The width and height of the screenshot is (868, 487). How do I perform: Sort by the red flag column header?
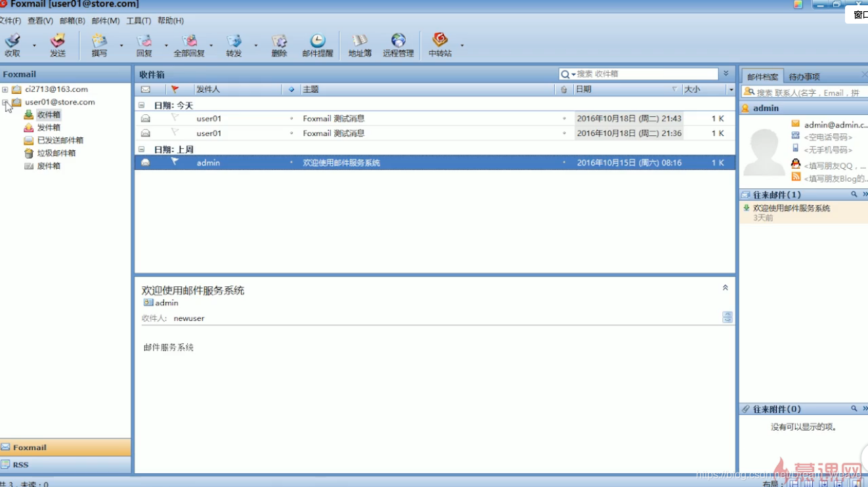click(x=175, y=89)
